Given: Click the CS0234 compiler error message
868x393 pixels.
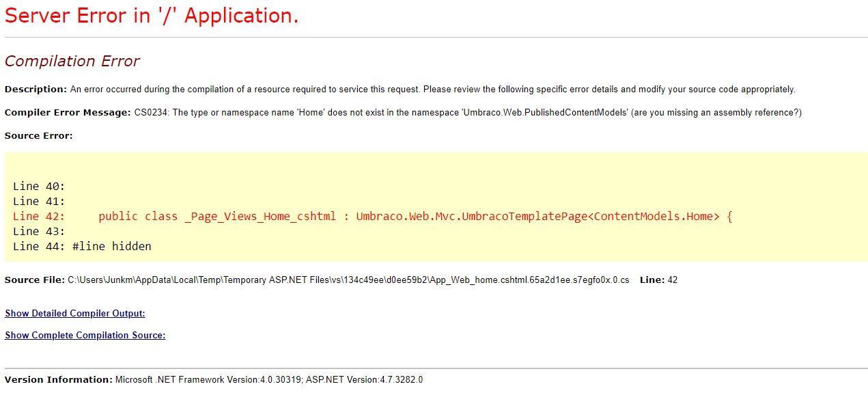Looking at the screenshot, I should tap(468, 113).
